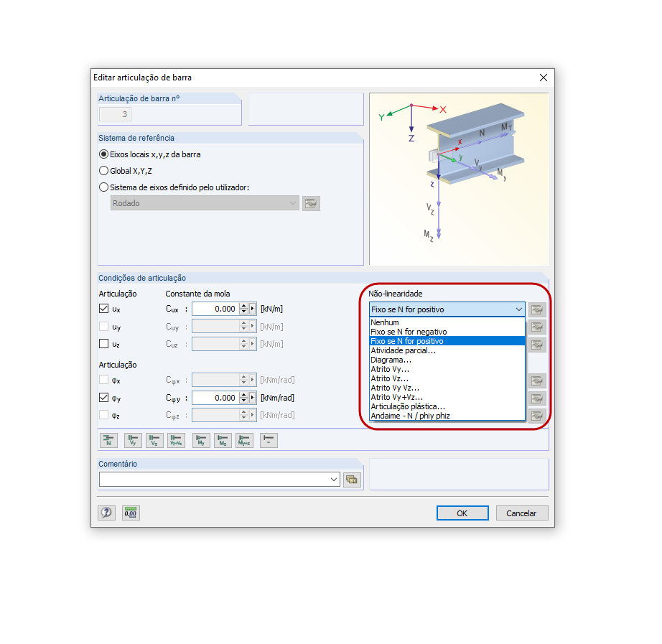Image resolution: width=662 pixels, height=644 pixels.
Task: Toggle the uy articulation checkbox
Action: [104, 327]
